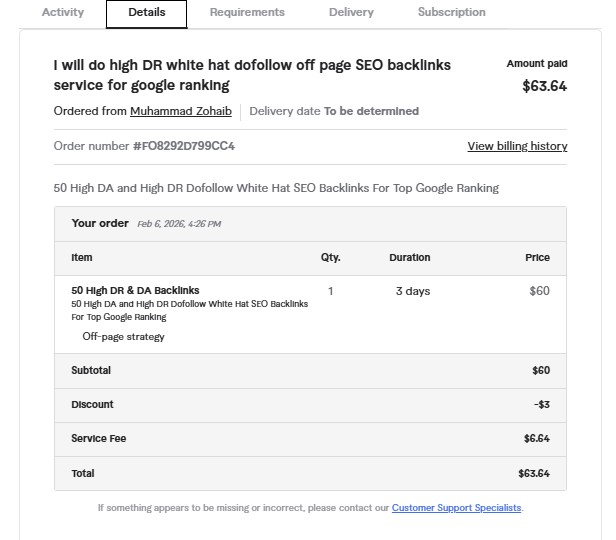Click the Discount row amount -$3
Image resolution: width=616 pixels, height=540 pixels.
click(541, 405)
